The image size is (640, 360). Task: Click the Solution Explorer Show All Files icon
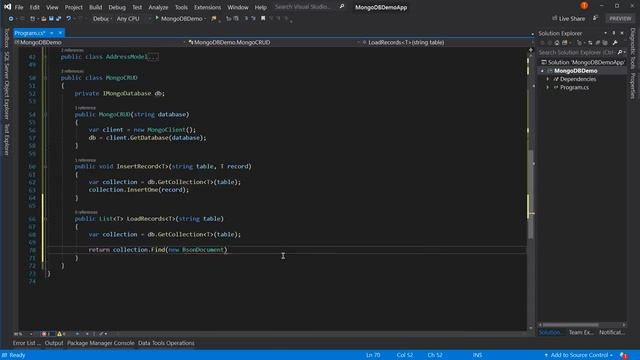pos(605,42)
